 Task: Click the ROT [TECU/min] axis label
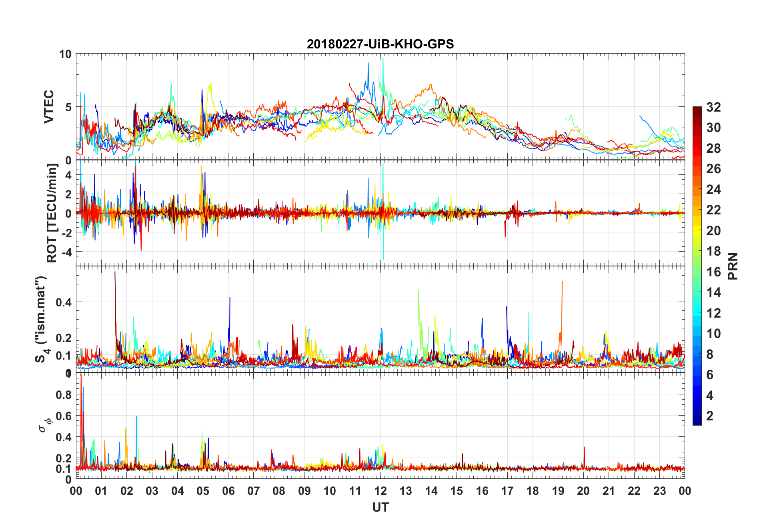[52, 213]
